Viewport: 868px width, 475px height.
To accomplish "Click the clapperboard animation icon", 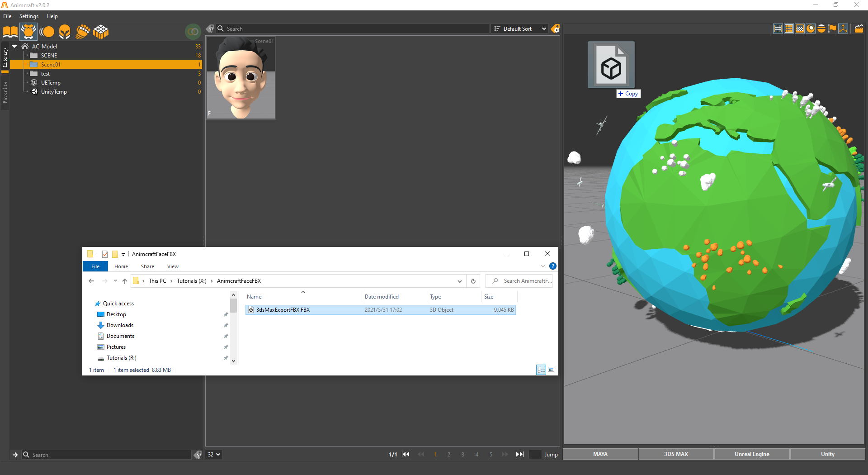I will click(x=859, y=28).
